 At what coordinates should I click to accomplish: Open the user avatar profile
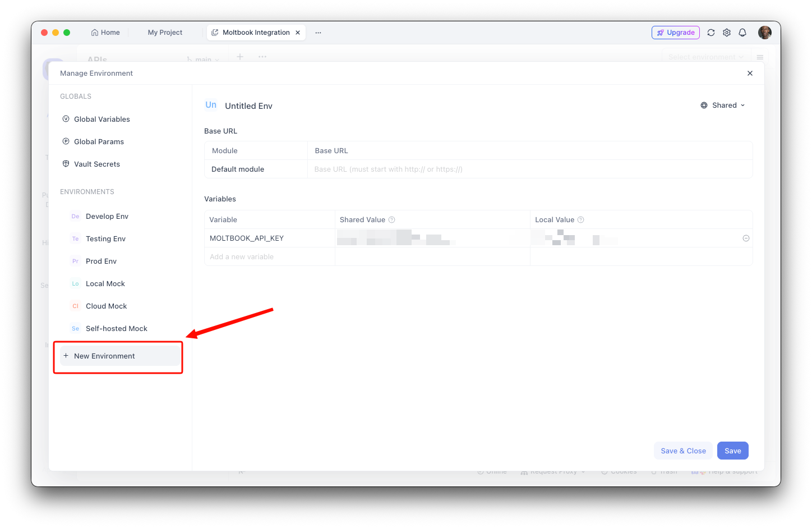tap(765, 33)
